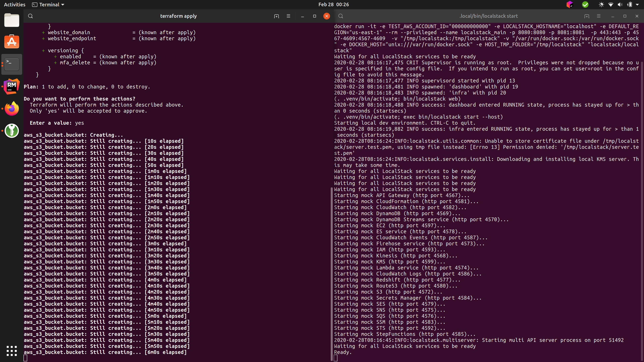Open the search in the localstack terminal window
This screenshot has height=362, width=644.
[x=340, y=16]
